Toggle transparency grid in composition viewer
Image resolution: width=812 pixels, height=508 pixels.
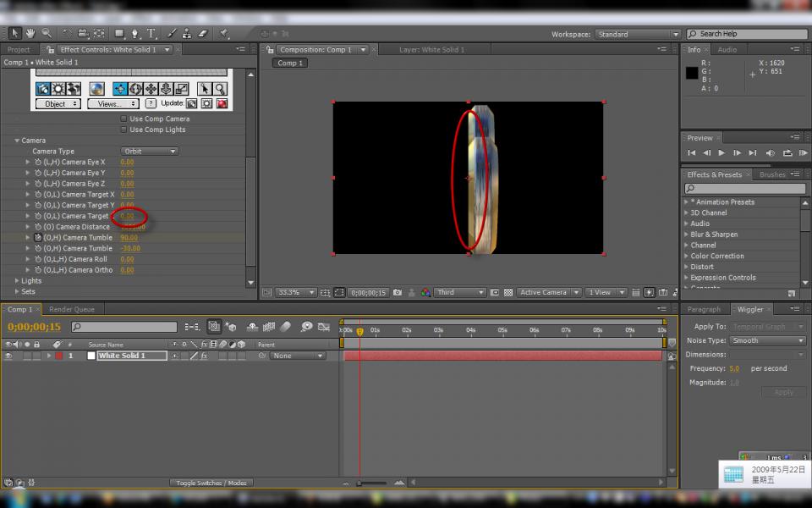click(507, 293)
